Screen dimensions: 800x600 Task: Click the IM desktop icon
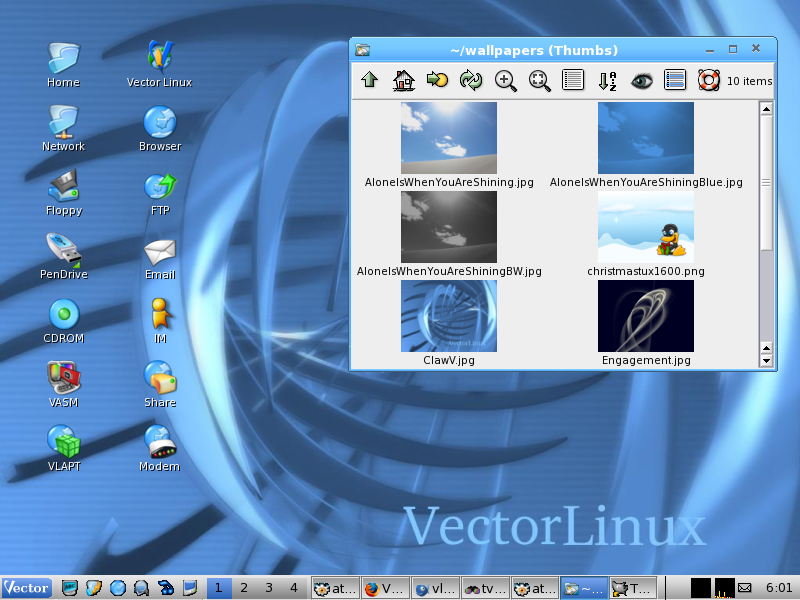tap(159, 314)
